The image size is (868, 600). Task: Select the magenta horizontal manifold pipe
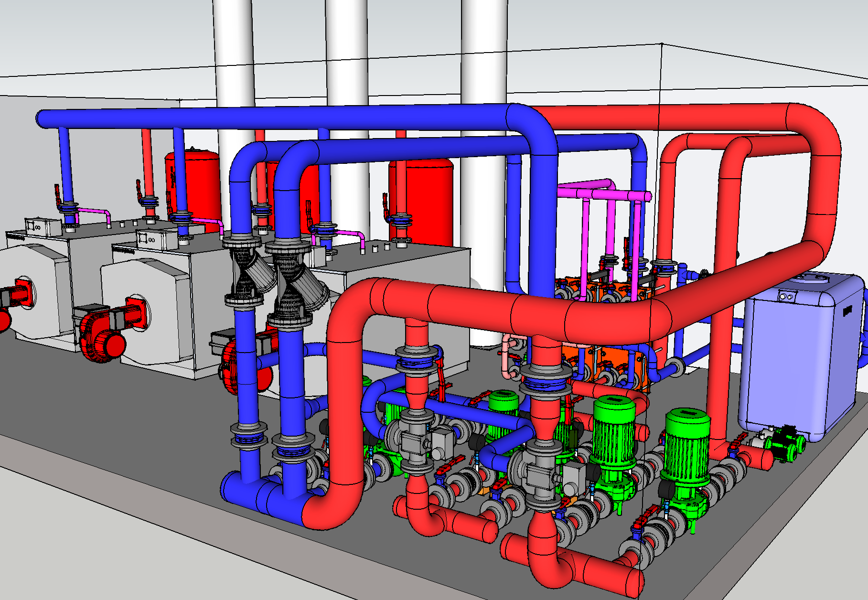604,194
